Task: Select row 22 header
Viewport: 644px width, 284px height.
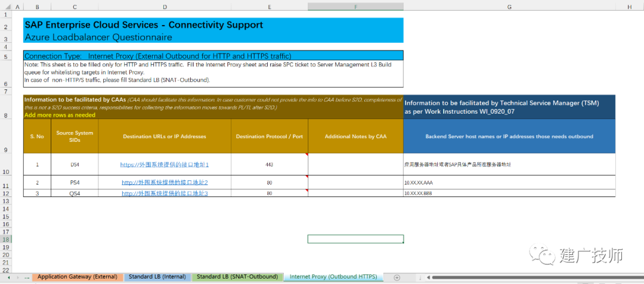Action: (6, 270)
